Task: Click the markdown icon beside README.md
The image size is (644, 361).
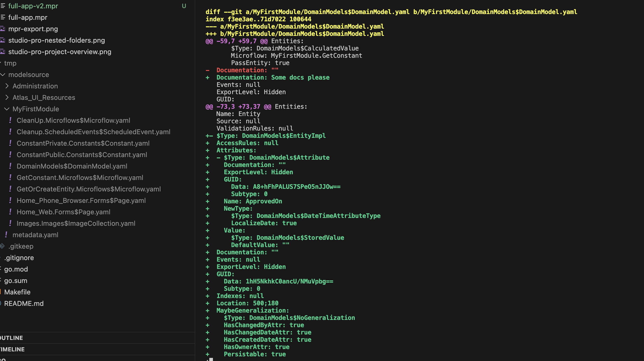Action: 1,303
